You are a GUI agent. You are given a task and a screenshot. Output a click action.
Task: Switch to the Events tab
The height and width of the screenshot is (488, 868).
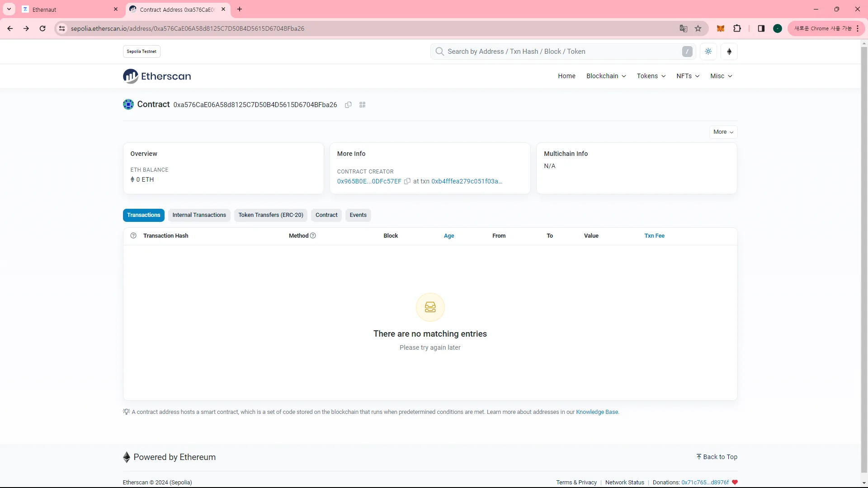358,215
